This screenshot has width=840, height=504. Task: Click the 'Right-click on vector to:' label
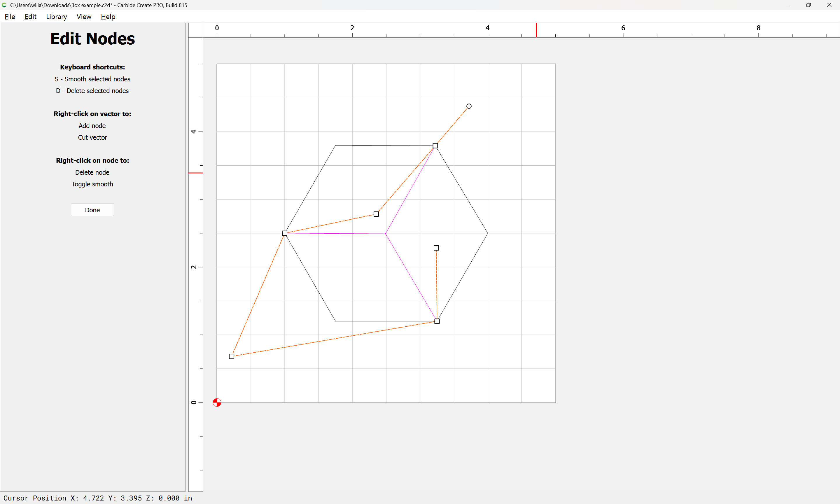pyautogui.click(x=92, y=114)
